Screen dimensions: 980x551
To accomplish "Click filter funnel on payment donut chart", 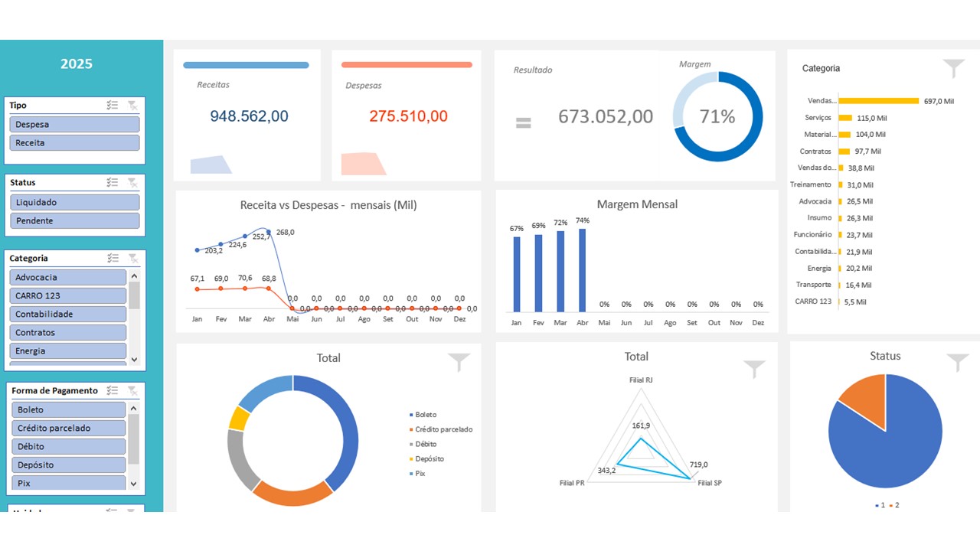I will pos(459,362).
